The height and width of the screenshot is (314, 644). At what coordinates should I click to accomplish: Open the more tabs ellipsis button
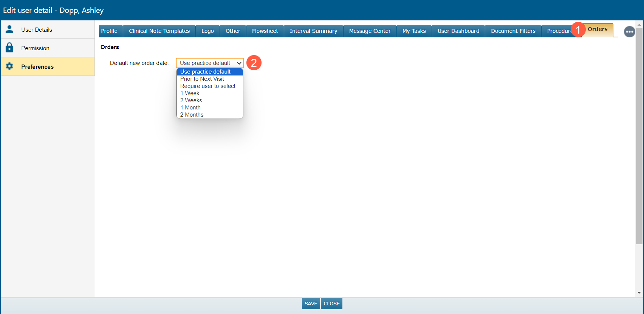629,32
